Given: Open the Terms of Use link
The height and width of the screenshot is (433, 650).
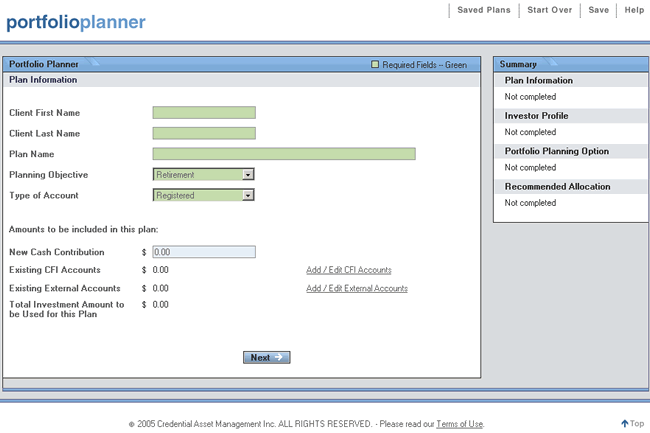Looking at the screenshot, I should 460,424.
